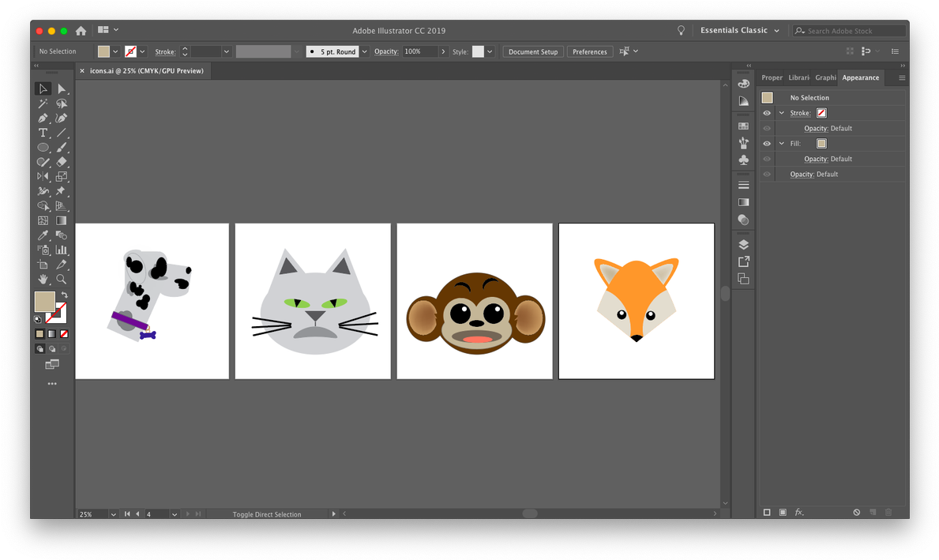Select the Type tool

[x=43, y=133]
